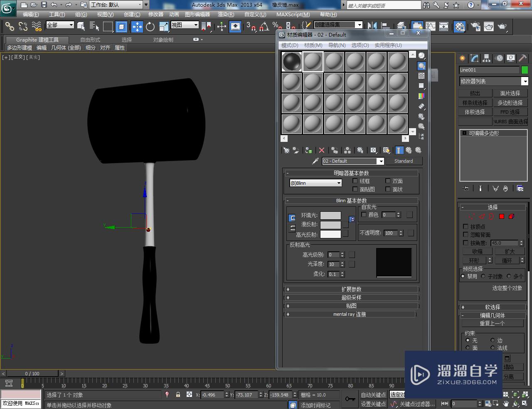Activate the Select and Move tool

(137, 27)
